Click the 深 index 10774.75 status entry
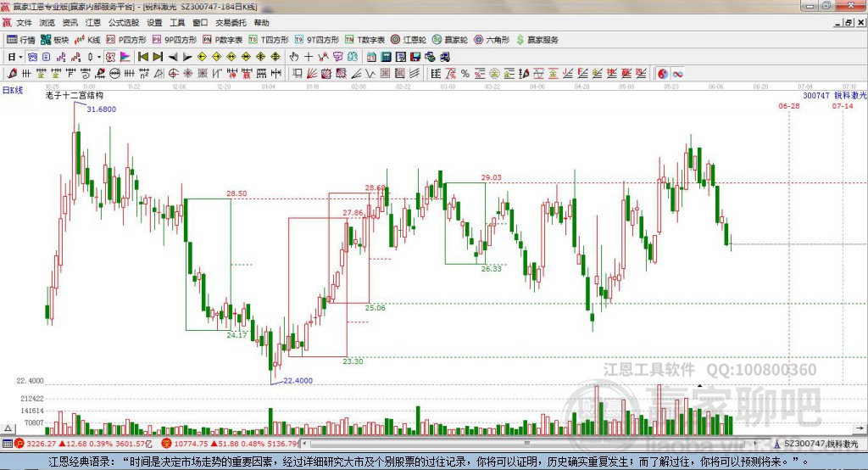Screen dimensions: 868x470 pyautogui.click(x=230, y=444)
